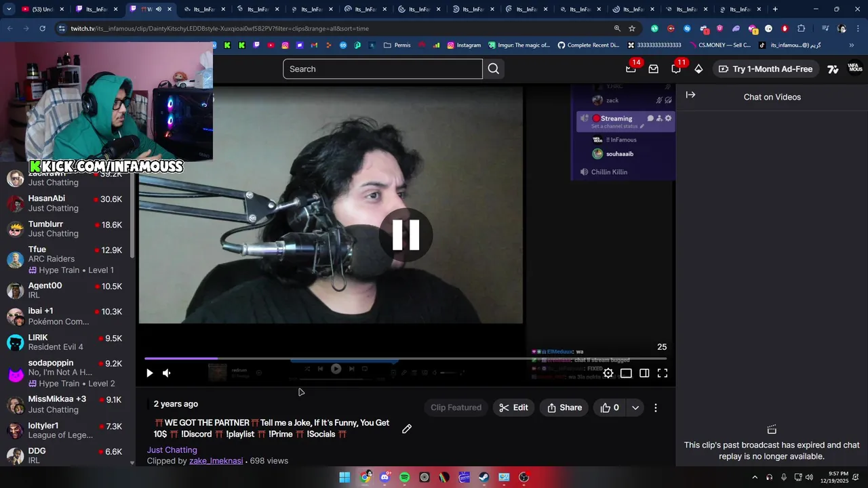Open Chrome three-dot menu
The width and height of the screenshot is (868, 488).
click(x=857, y=28)
